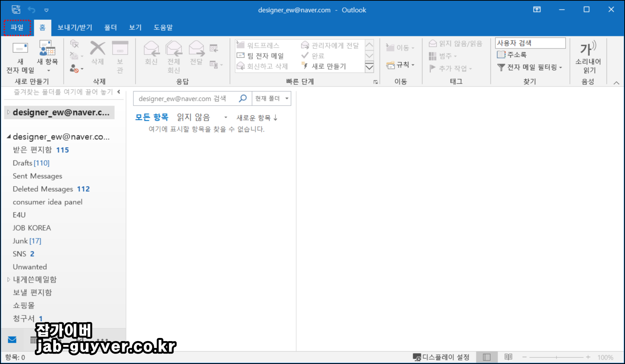Screen dimensions: 625x364
Task: Click the search magnifier icon
Action: pyautogui.click(x=243, y=99)
